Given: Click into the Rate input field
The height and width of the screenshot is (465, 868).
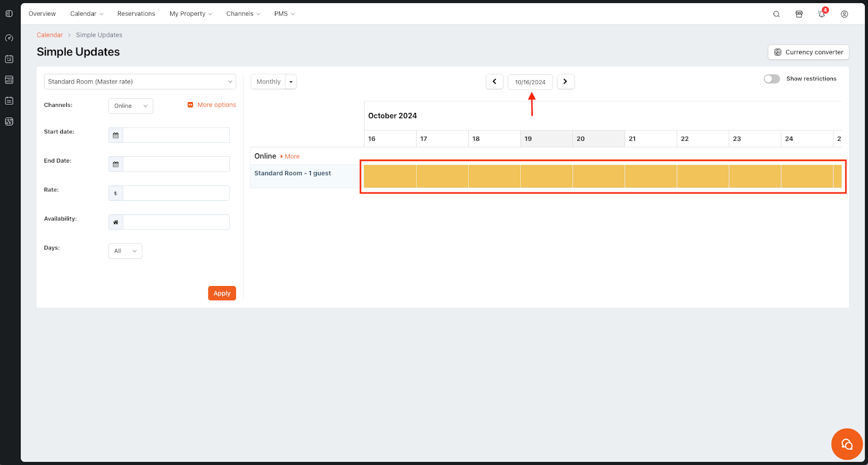Looking at the screenshot, I should (x=176, y=193).
